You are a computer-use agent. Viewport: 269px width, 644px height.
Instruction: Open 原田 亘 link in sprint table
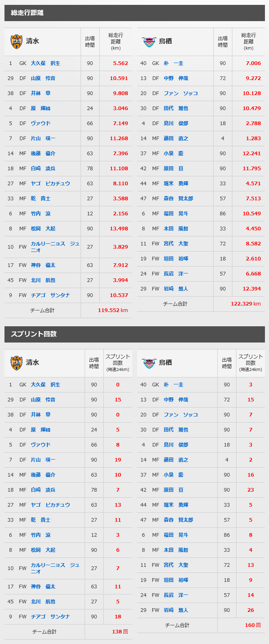[x=173, y=490]
